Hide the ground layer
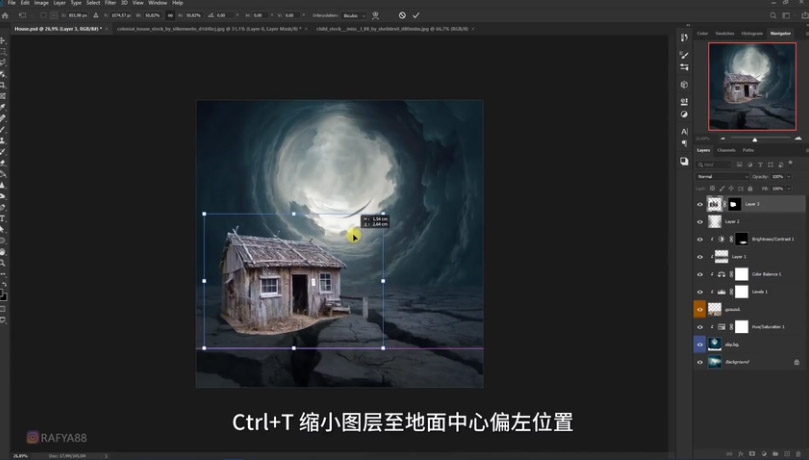Viewport: 809px width, 460px height. (x=700, y=309)
